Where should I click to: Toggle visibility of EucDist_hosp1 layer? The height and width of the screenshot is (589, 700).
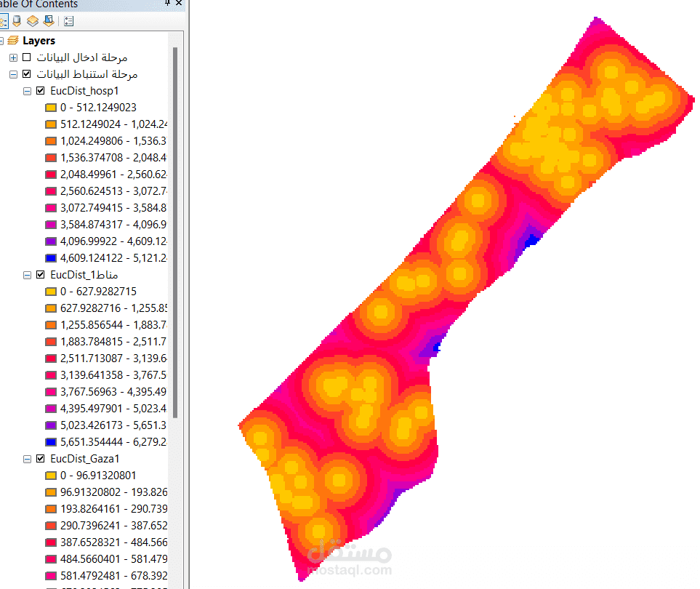(x=41, y=91)
